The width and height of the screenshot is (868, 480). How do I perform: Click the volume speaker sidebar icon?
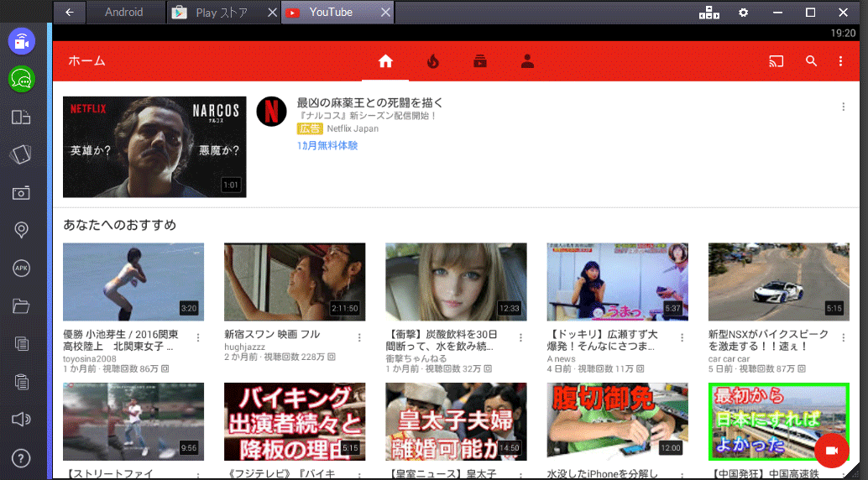coord(21,419)
